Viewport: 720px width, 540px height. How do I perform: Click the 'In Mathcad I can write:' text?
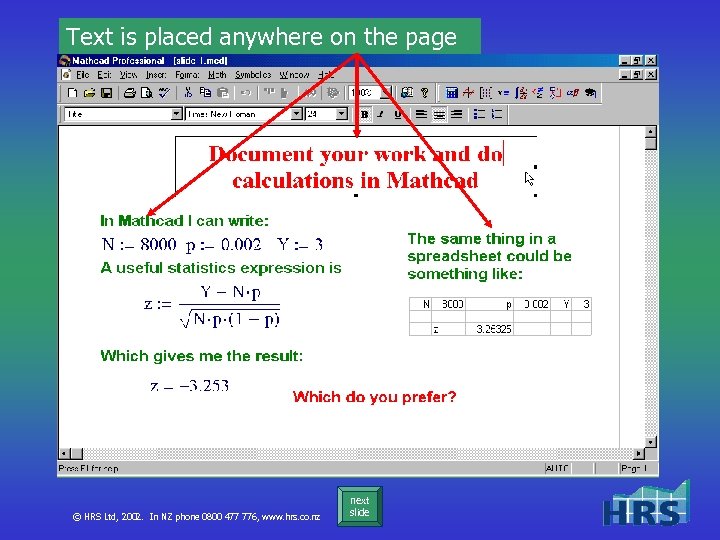pyautogui.click(x=185, y=221)
